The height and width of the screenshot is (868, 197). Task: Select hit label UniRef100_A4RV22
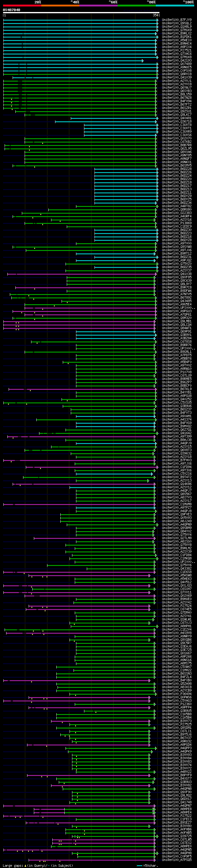[176, 772]
